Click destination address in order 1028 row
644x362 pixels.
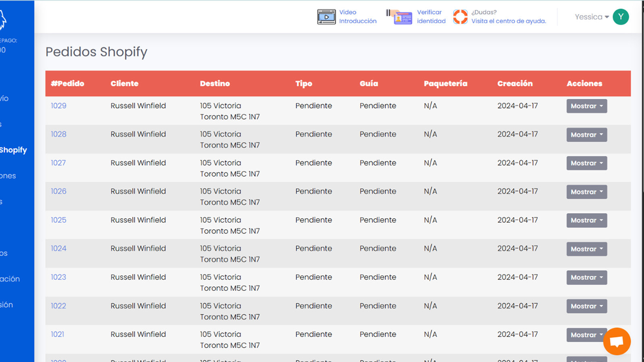(x=230, y=140)
